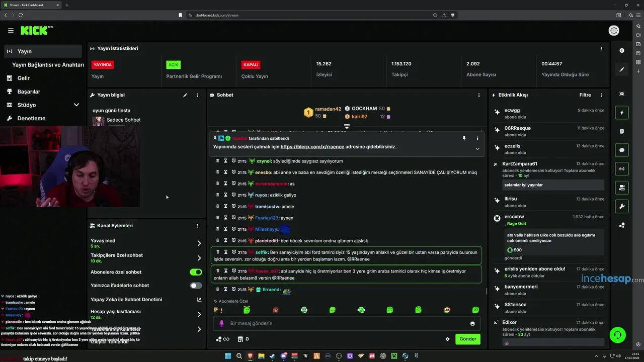The height and width of the screenshot is (362, 644).
Task: Toggle the broadcast stats widget icon in right toolbar
Action: click(x=622, y=169)
